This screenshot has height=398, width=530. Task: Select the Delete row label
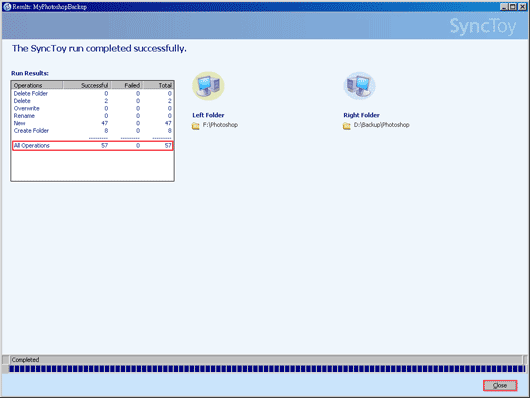[22, 101]
